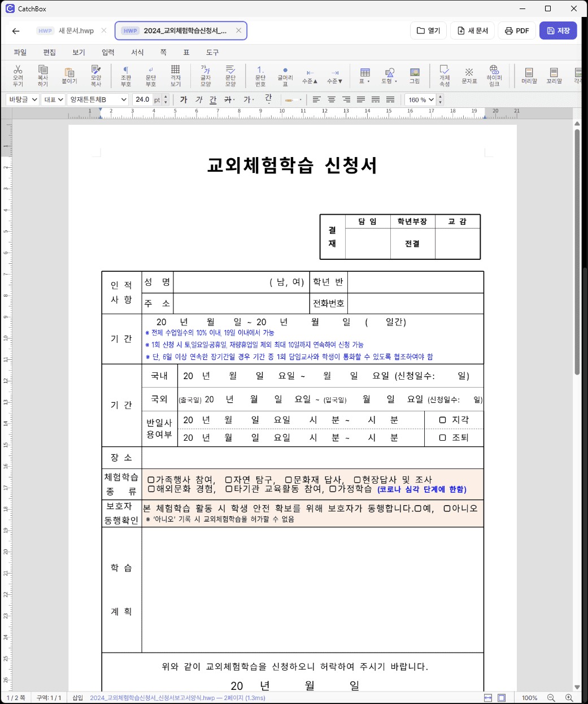
Task: Check the 가족행사 참여 box
Action: point(151,480)
